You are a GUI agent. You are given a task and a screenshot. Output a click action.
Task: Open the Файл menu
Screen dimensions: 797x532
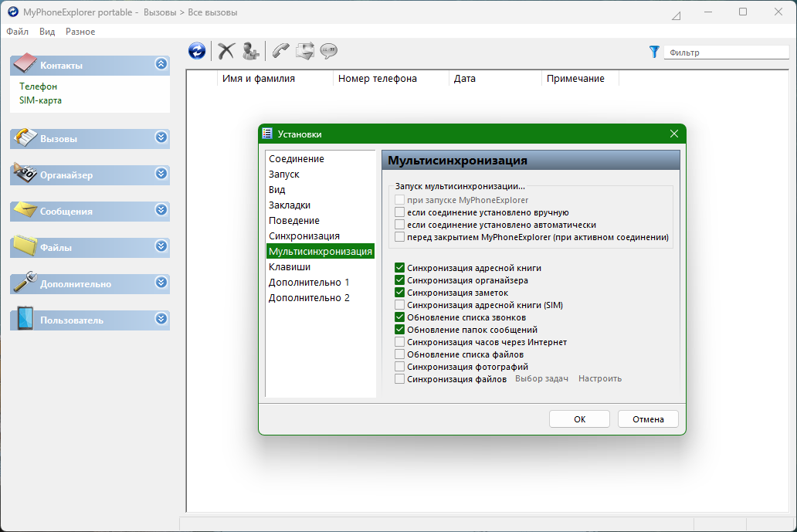pyautogui.click(x=17, y=32)
